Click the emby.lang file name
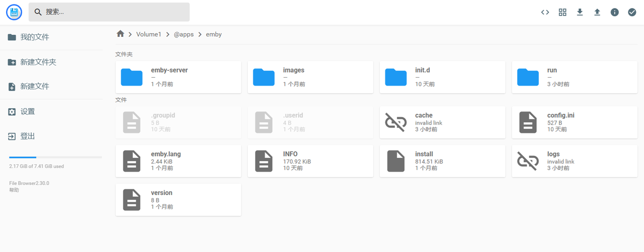This screenshot has width=644, height=252. pyautogui.click(x=166, y=154)
